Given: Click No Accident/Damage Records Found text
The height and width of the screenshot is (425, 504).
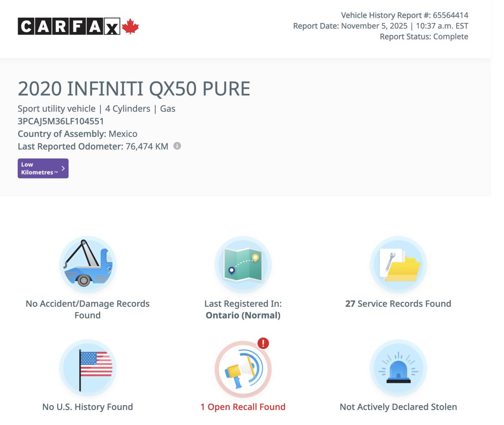Looking at the screenshot, I should [x=88, y=309].
